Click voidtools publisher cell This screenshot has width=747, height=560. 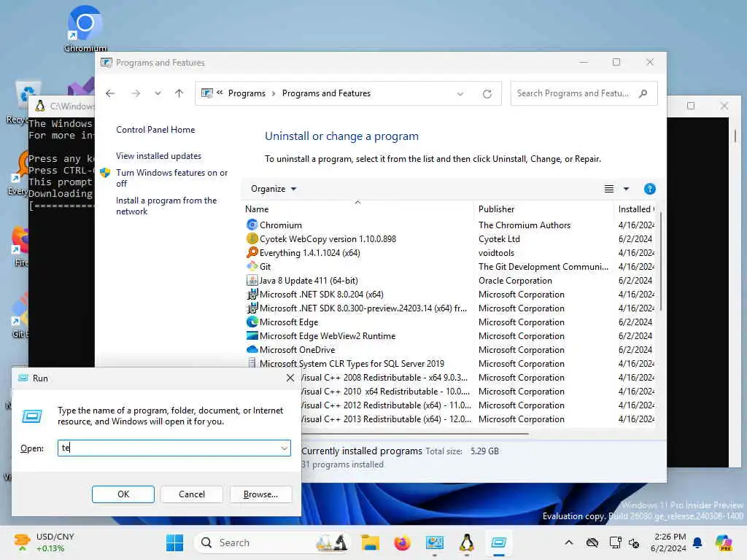496,253
